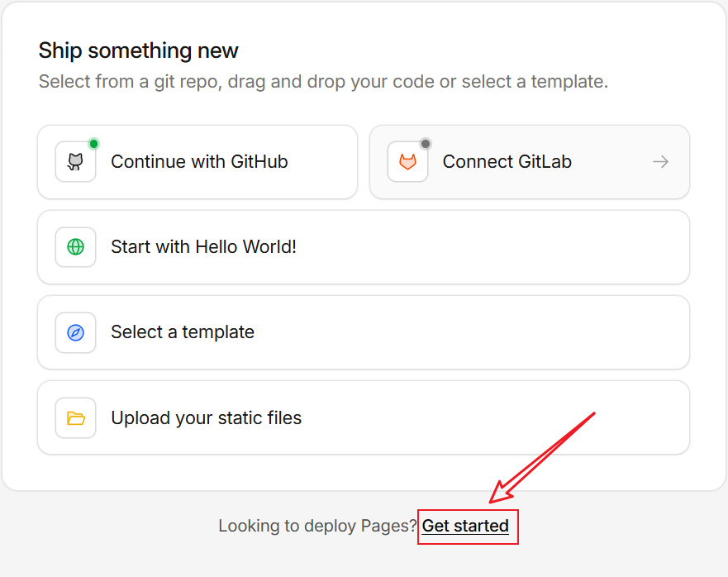This screenshot has width=728, height=577.
Task: Click the Ship something new heading
Action: pos(138,50)
